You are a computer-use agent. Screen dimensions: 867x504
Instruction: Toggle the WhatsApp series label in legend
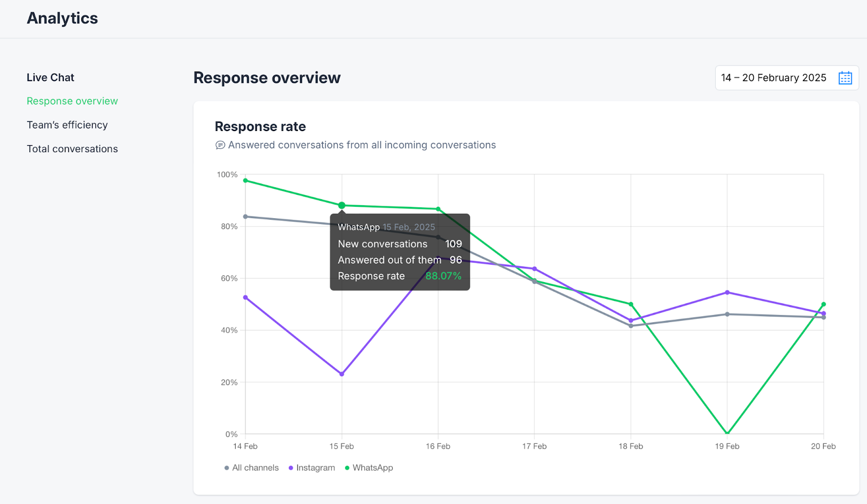click(x=373, y=468)
